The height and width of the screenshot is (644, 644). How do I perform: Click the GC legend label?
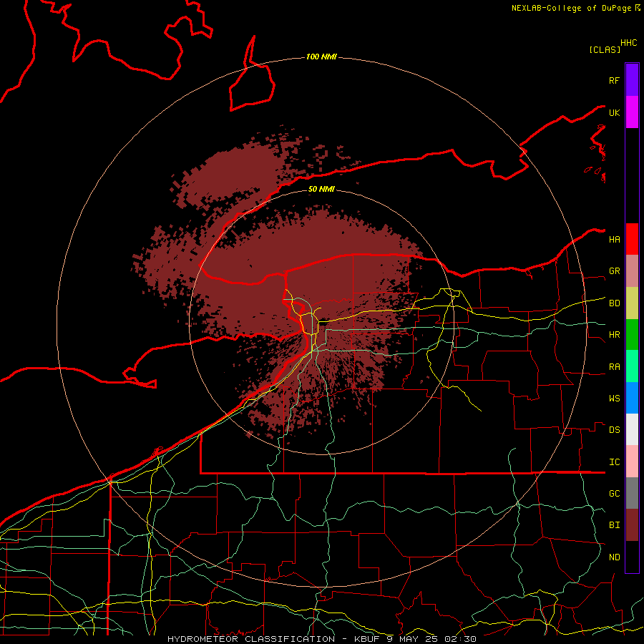614,494
